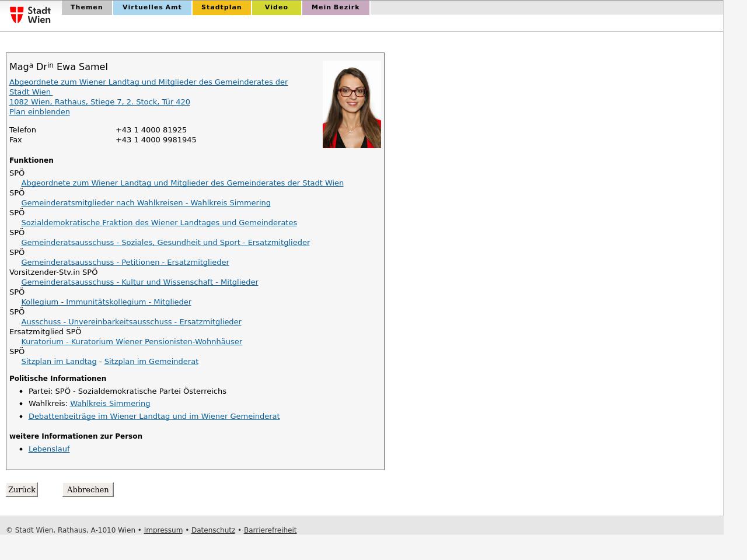
Task: Click weitere Informationen zur Person heading
Action: (76, 436)
